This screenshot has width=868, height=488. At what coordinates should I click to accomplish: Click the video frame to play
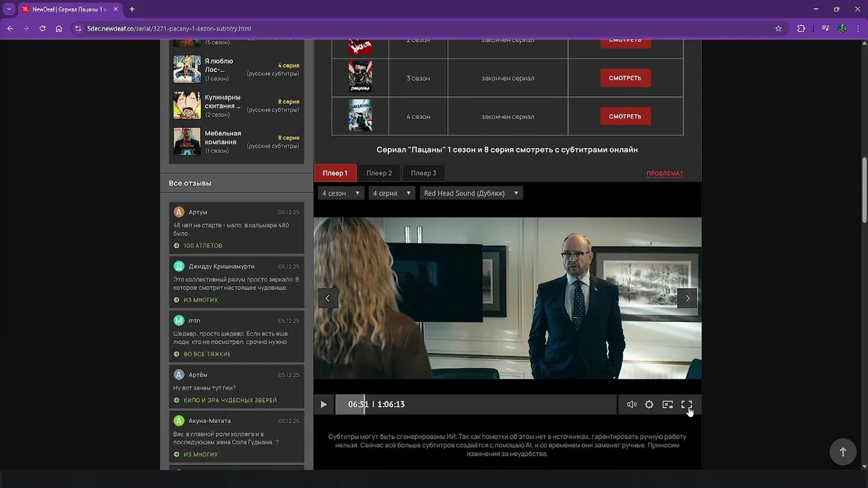tap(507, 298)
